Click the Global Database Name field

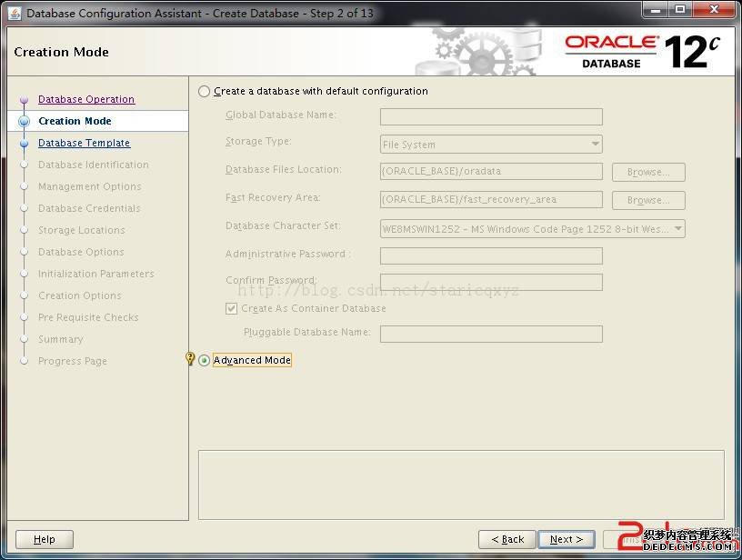click(491, 116)
